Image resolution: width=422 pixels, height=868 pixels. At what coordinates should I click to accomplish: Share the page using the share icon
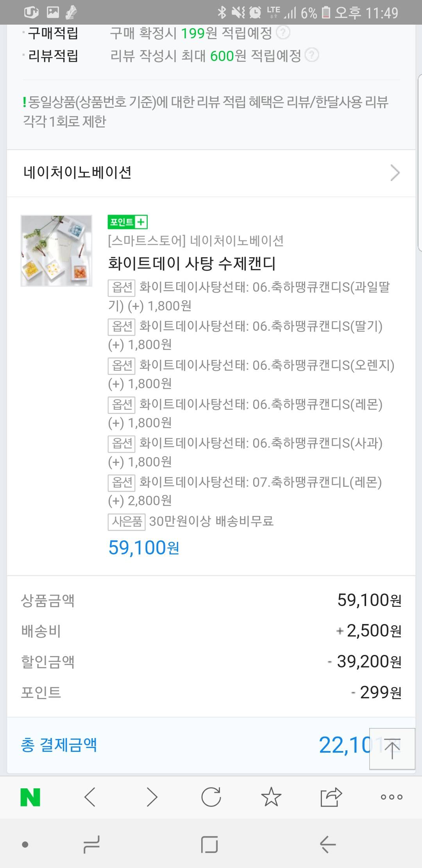pyautogui.click(x=331, y=797)
